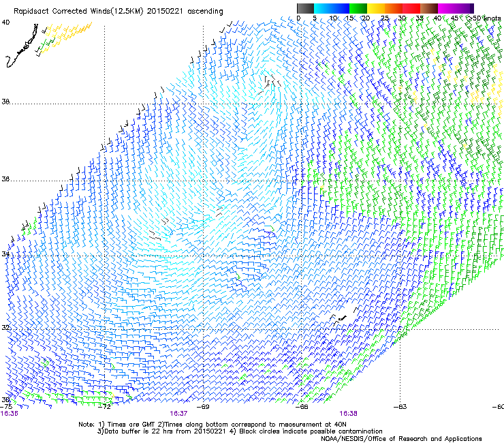Click longitude label -75 at bottom
The height and width of the screenshot is (443, 504).
click(7, 407)
